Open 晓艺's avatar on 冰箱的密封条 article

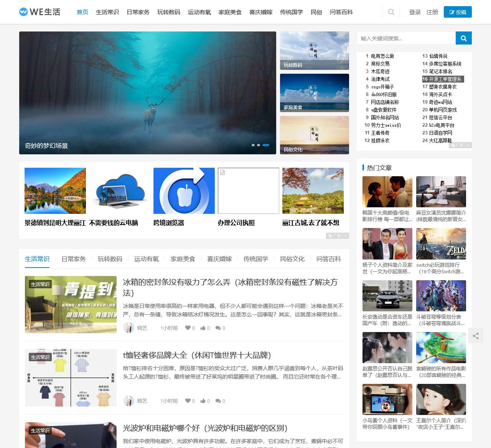point(129,328)
